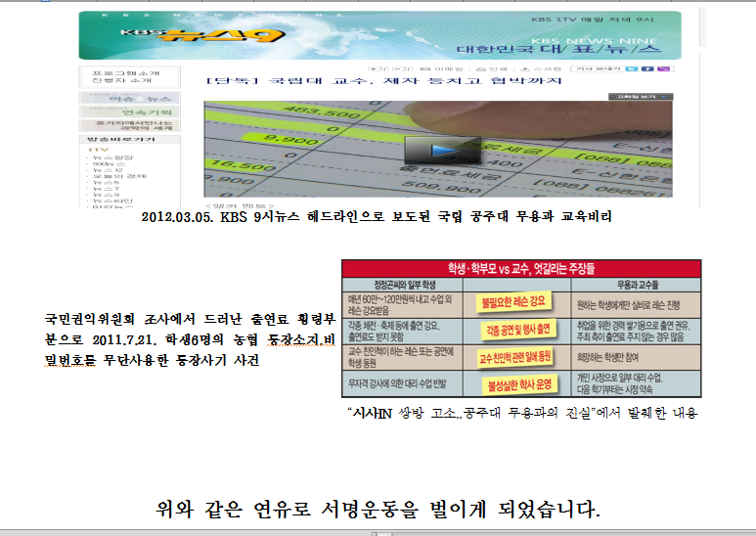Open the 뉴스7 link in the sidebar

106,189
